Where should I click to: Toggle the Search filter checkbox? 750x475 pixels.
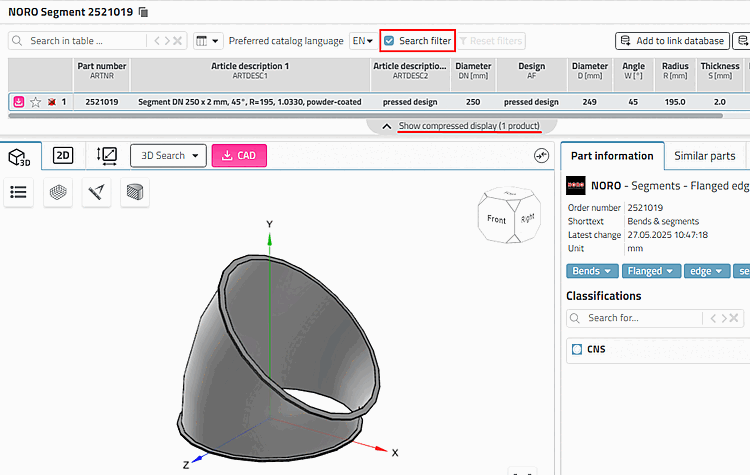(x=389, y=41)
